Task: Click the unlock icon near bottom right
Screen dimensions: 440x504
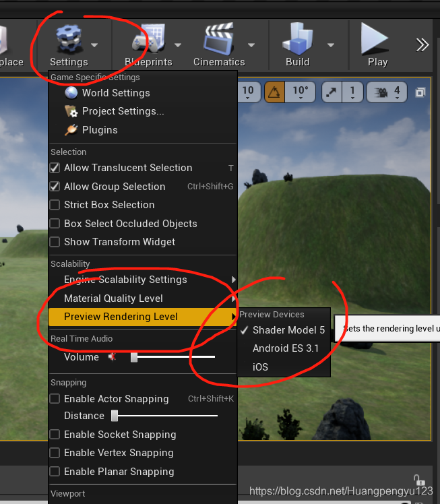Action: (419, 480)
